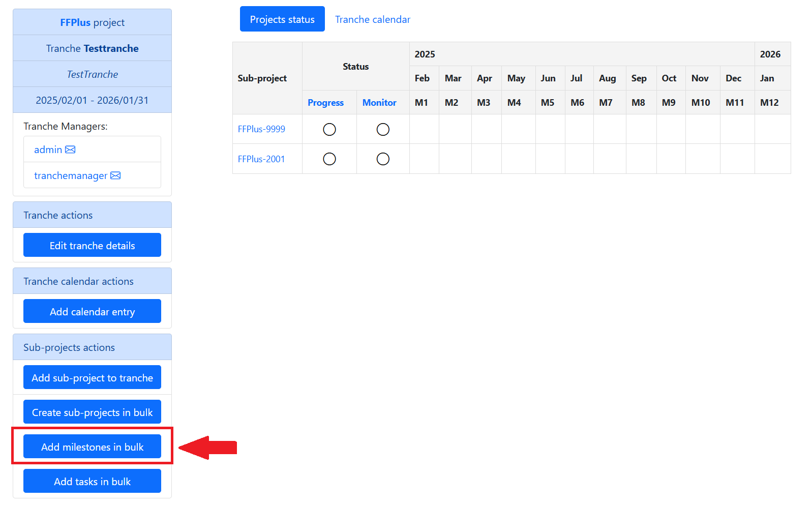Click the M9 milestone header

(671, 103)
